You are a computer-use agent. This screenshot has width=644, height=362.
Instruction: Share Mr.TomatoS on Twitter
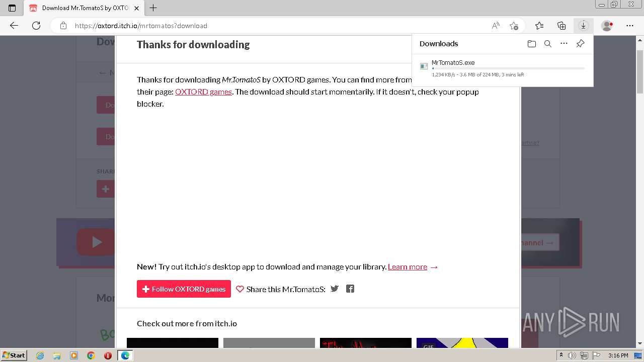(x=335, y=289)
